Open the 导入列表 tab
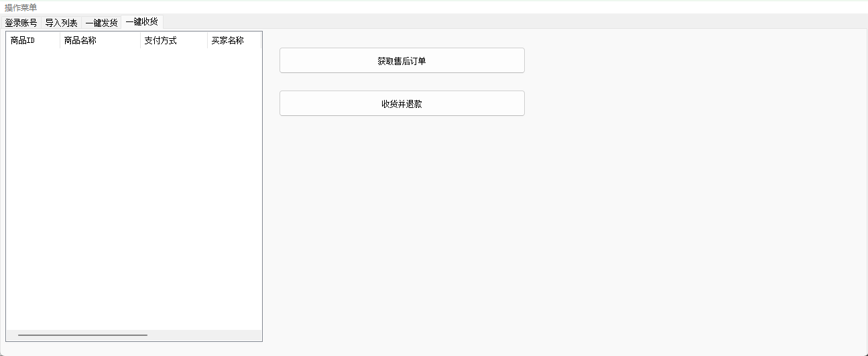Image resolution: width=868 pixels, height=356 pixels. coord(61,23)
